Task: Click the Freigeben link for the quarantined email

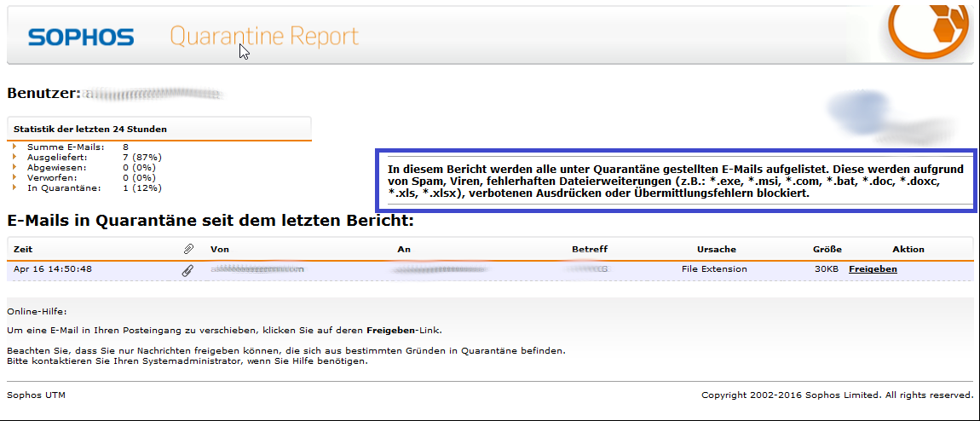Action: (873, 269)
